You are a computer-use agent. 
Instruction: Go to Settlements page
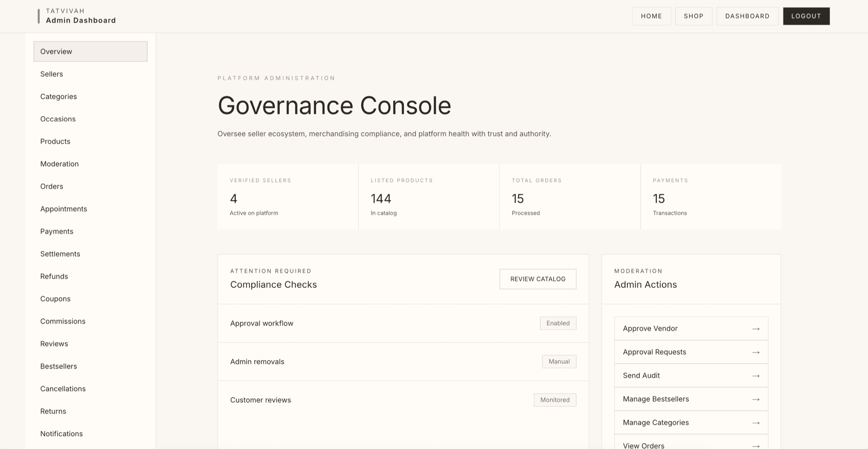coord(91,254)
